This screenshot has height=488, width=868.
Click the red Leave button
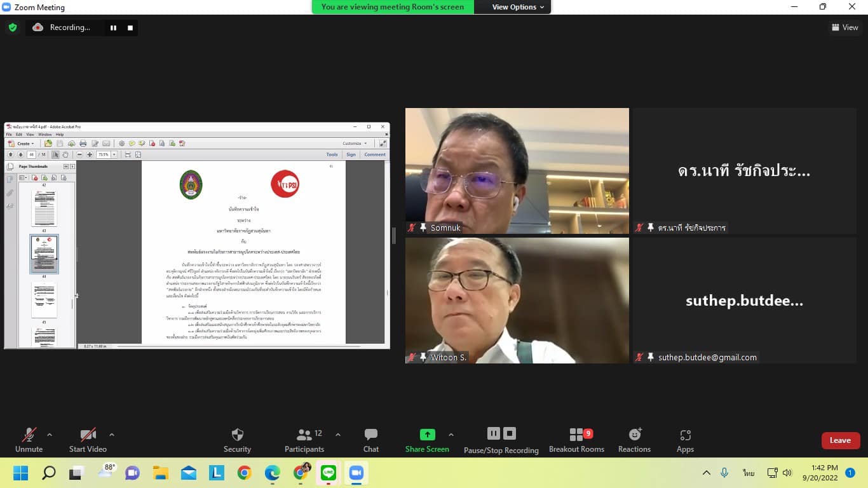[840, 440]
